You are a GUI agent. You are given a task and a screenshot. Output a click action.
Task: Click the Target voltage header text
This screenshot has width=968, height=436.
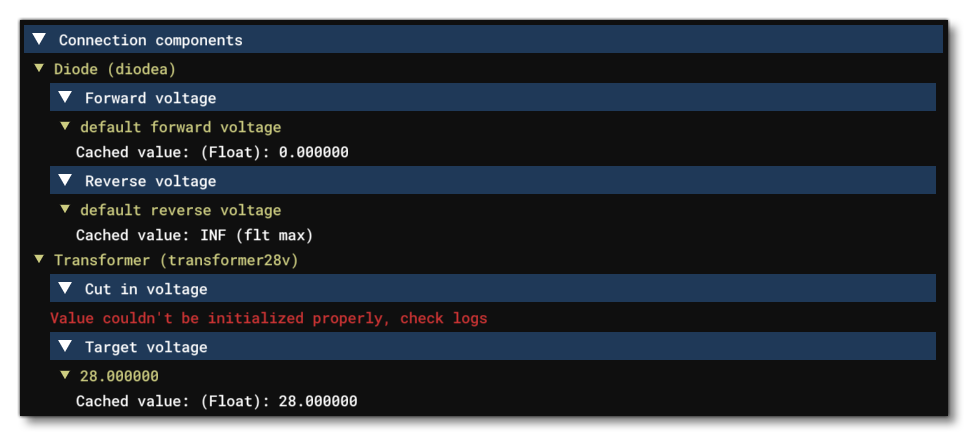click(x=146, y=347)
